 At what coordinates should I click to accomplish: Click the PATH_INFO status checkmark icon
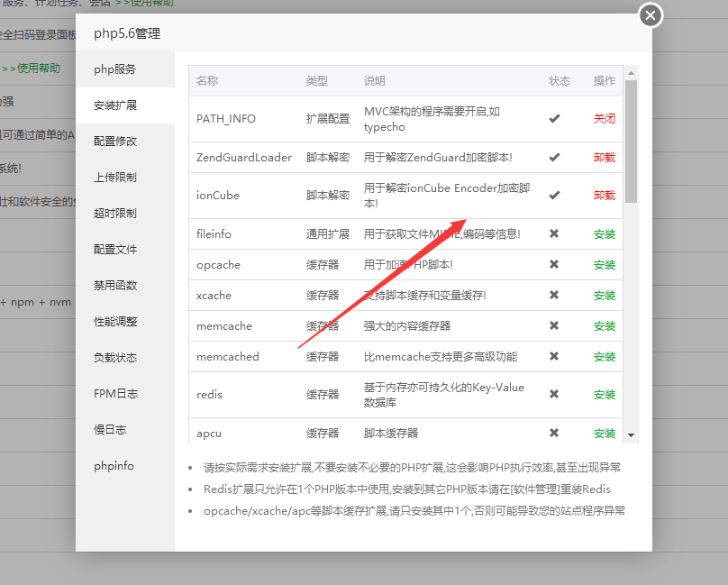tap(554, 118)
